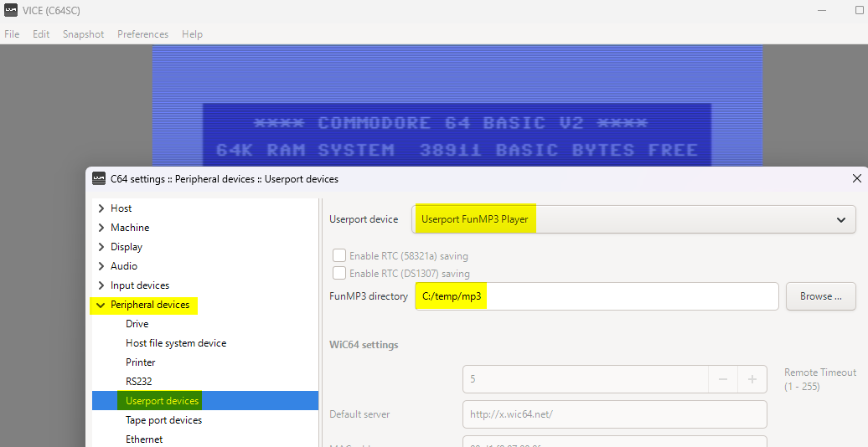Close the C64 settings dialog
Viewport: 868px width, 447px height.
pyautogui.click(x=856, y=178)
